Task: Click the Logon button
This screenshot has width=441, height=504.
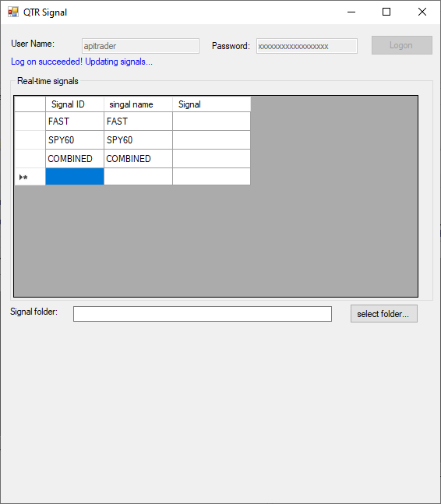Action: 402,45
